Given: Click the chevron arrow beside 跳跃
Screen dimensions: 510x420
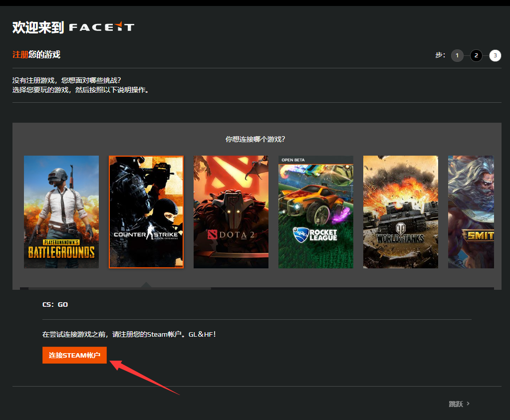Looking at the screenshot, I should tap(468, 404).
